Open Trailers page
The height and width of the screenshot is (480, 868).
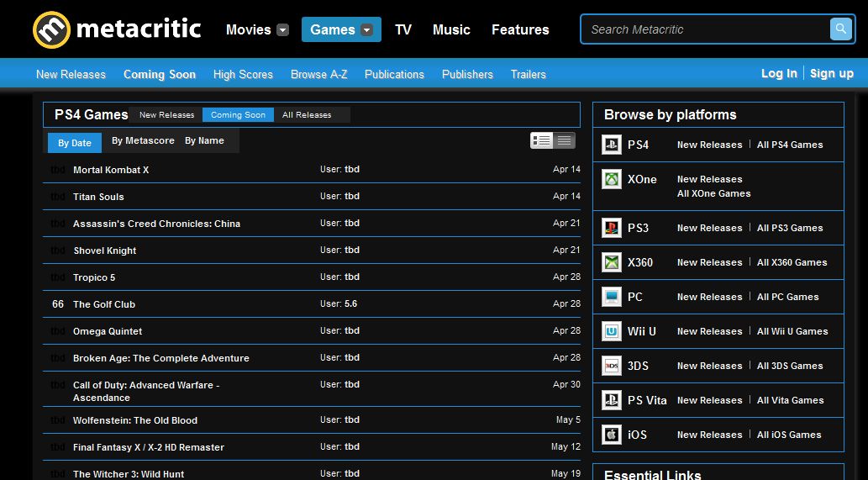pyautogui.click(x=528, y=74)
